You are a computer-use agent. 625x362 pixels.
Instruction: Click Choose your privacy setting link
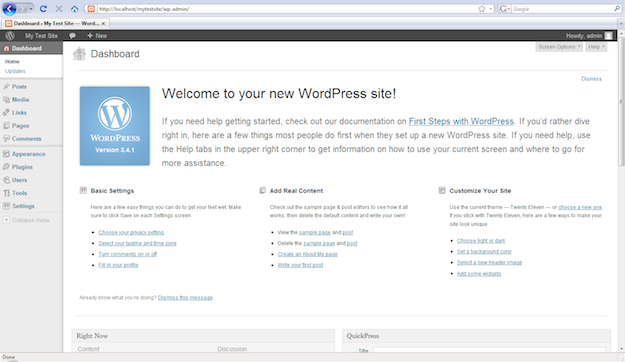(131, 232)
